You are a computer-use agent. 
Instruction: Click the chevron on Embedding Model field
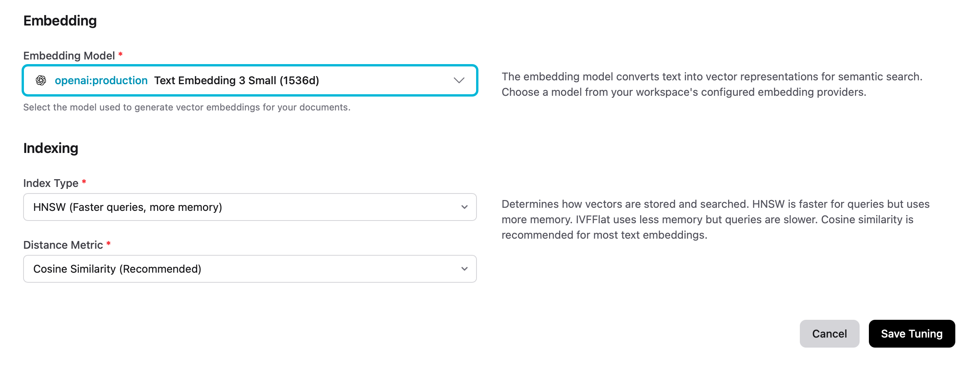point(458,80)
